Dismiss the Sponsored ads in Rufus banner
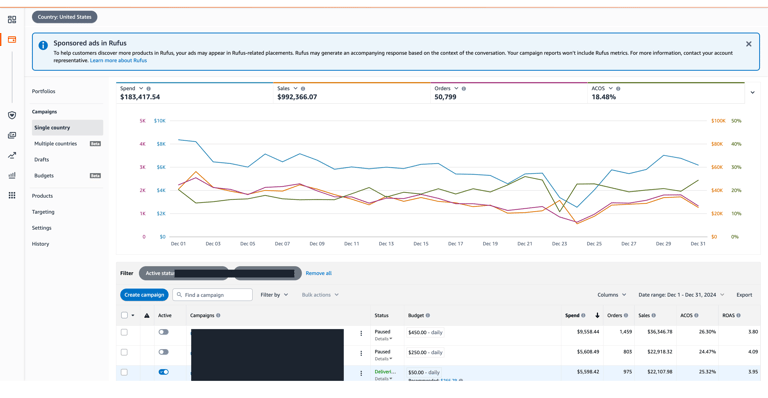 748,44
